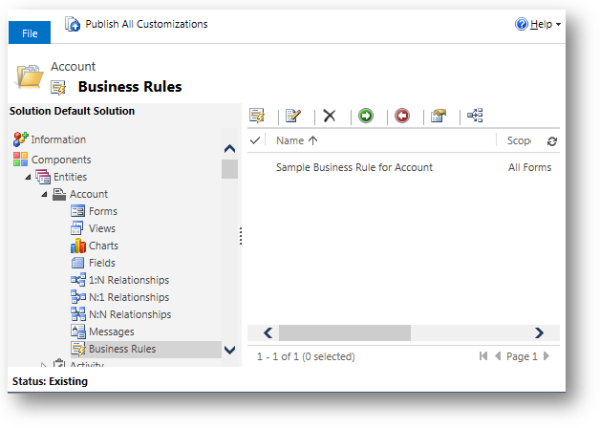Deactivate the business rule (red arrow)
600x428 pixels.
[x=402, y=116]
